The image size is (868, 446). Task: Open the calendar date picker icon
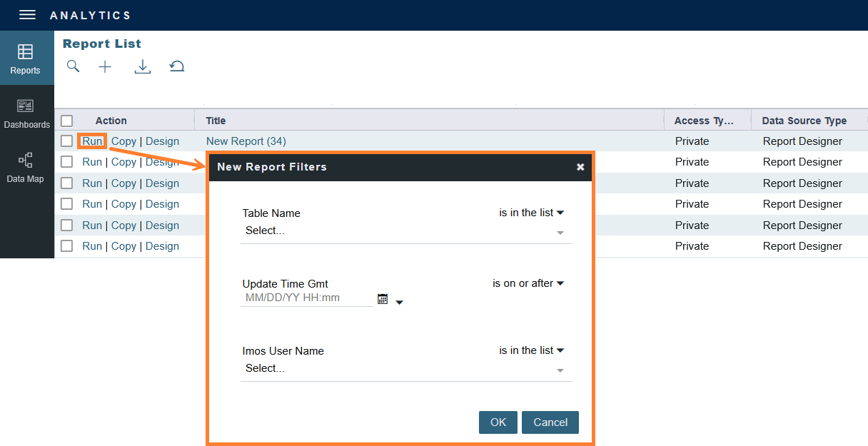pos(383,299)
